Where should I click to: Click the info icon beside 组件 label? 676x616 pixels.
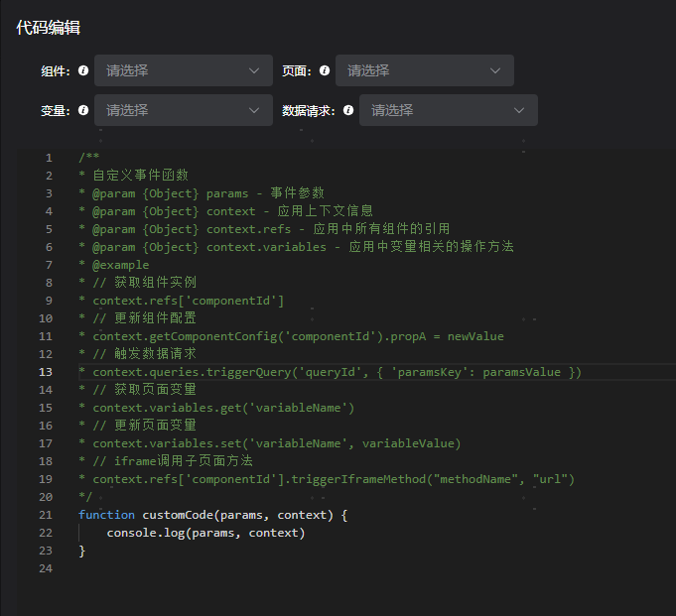83,71
